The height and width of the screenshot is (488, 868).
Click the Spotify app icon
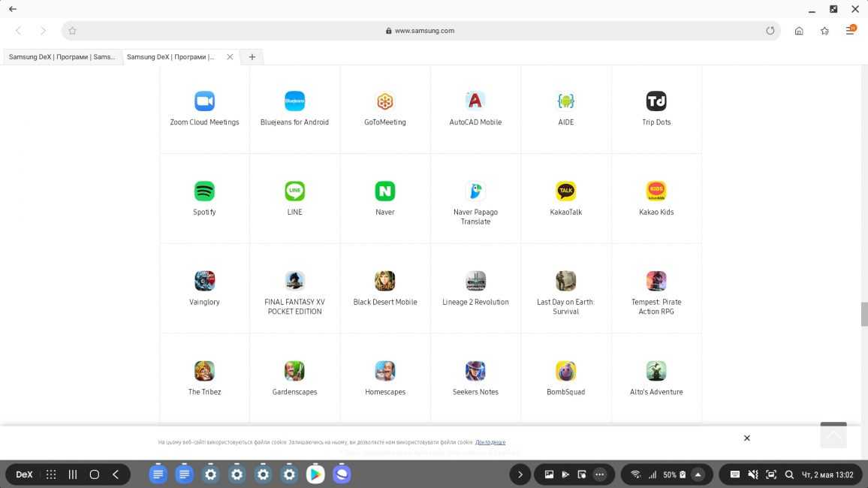[204, 191]
